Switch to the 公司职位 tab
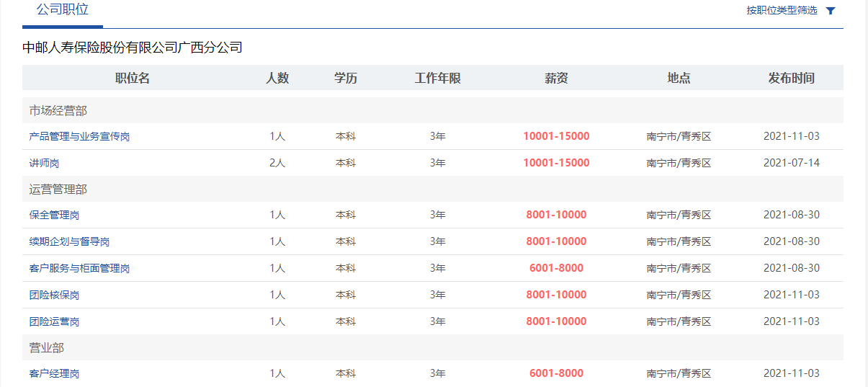 pos(63,10)
